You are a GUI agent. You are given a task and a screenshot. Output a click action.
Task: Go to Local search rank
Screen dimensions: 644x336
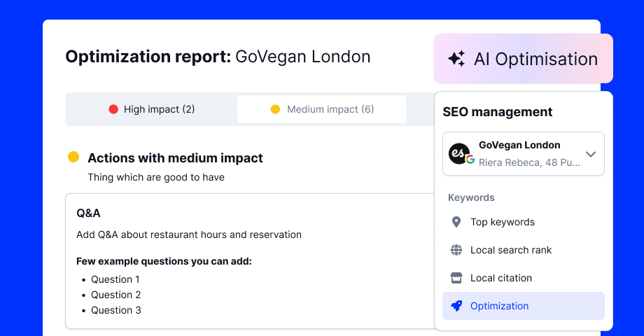click(510, 250)
